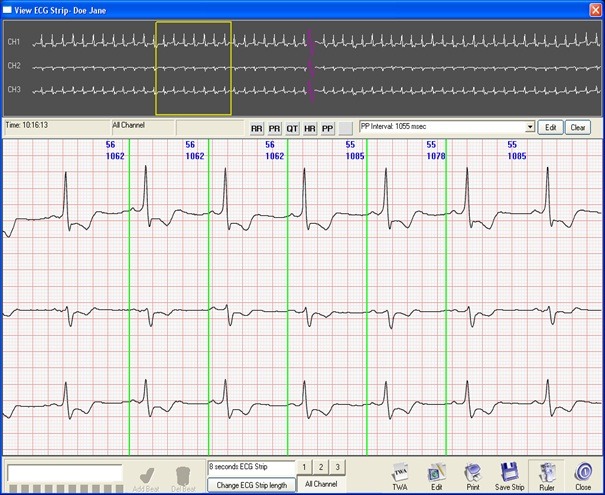Save the current ECG strip
The width and height of the screenshot is (605, 495).
(508, 474)
